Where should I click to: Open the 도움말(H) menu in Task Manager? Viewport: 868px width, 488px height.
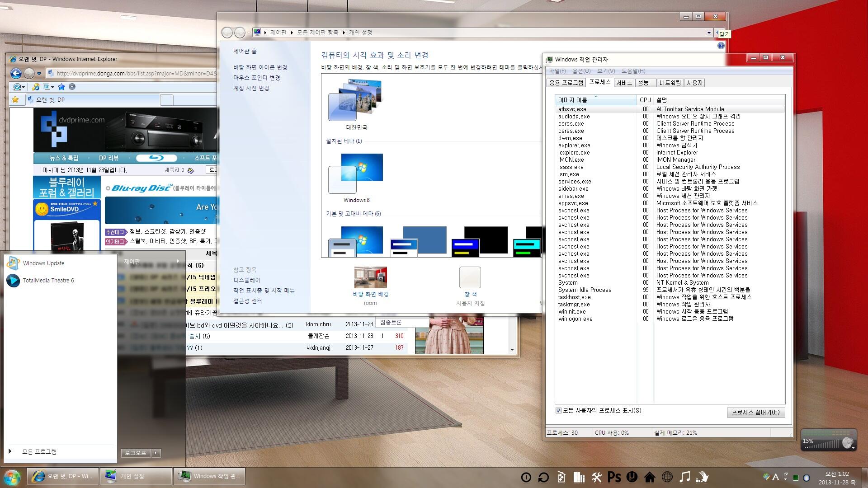point(633,71)
